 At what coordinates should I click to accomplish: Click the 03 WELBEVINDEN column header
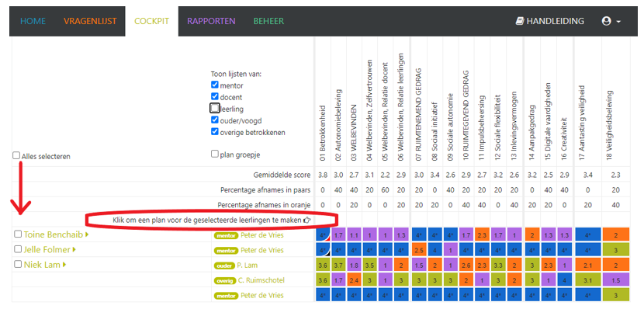[355, 132]
